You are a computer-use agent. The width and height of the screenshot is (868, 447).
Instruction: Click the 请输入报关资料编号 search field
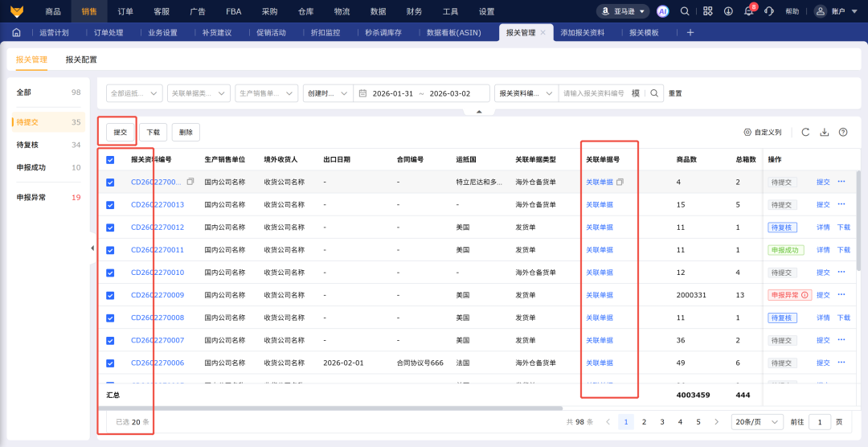(593, 93)
